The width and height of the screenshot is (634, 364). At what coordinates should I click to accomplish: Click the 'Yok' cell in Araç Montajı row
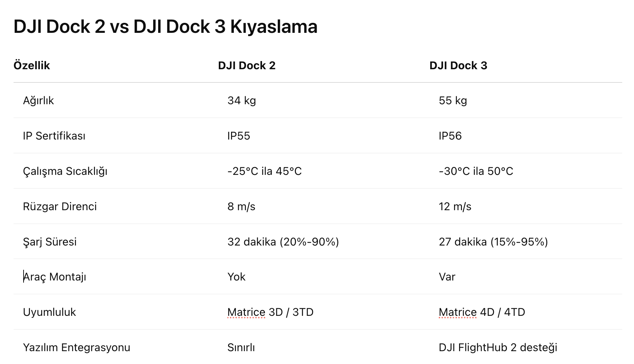point(236,277)
